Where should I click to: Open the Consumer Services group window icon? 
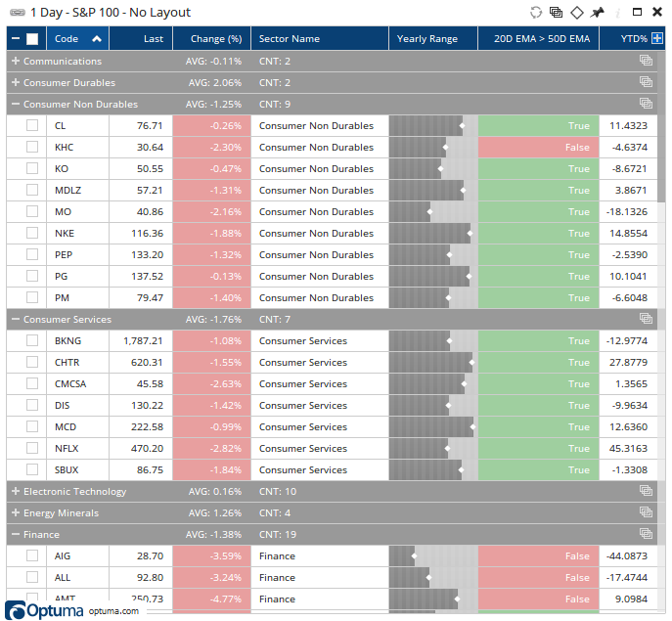(x=646, y=319)
